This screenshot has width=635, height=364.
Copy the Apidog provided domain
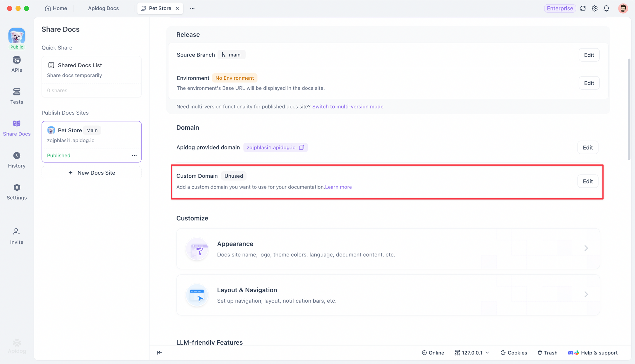pos(302,147)
